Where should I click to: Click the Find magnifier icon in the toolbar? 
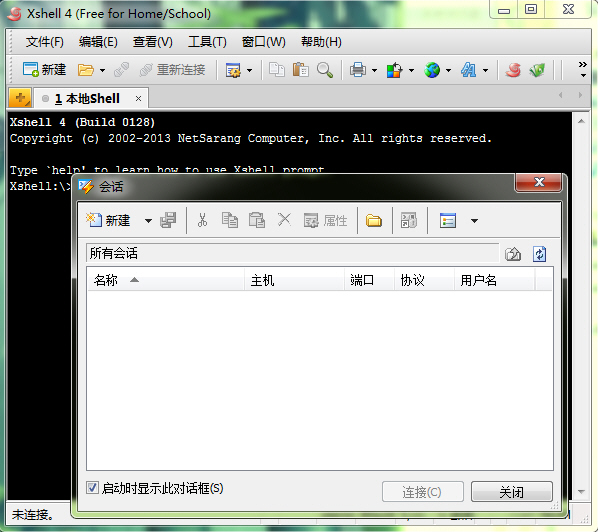tap(325, 70)
